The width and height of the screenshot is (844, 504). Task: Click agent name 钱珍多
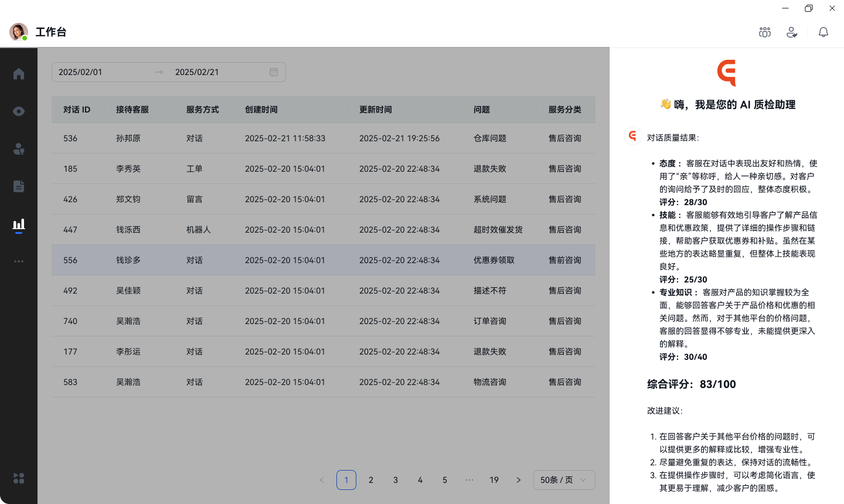(128, 260)
